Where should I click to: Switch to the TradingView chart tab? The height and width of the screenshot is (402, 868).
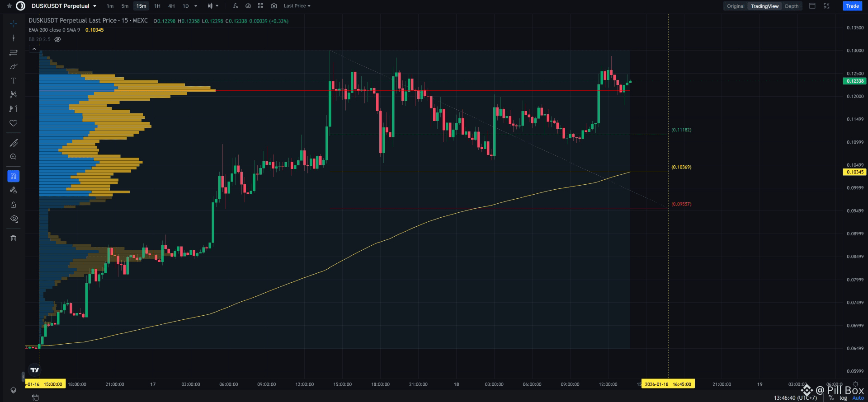[764, 6]
